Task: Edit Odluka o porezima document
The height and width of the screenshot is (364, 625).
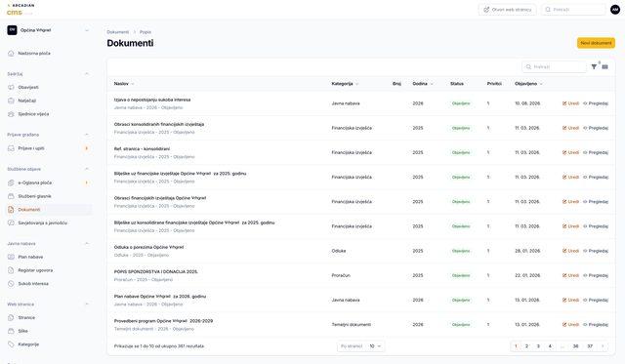Action: pos(570,251)
